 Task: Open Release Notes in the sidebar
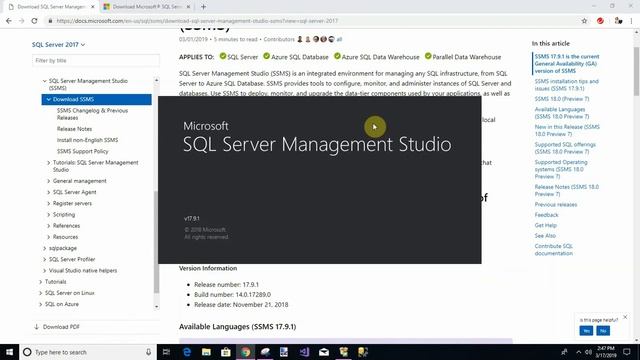[74, 129]
